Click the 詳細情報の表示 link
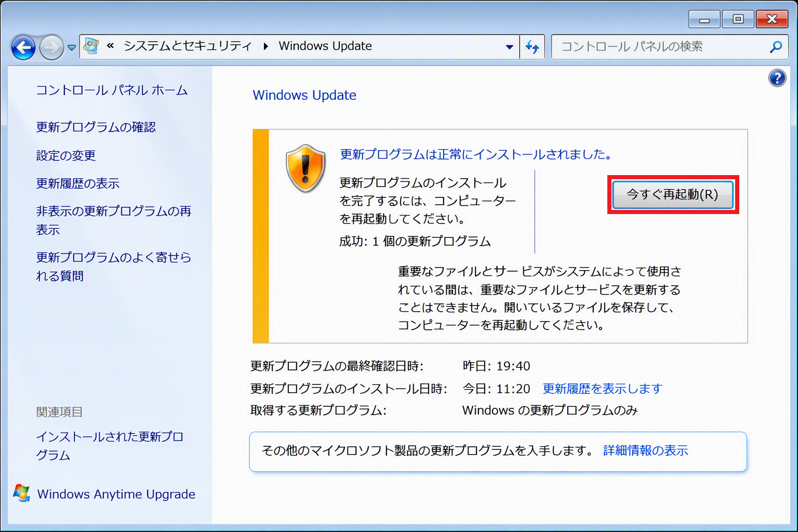 (x=646, y=450)
